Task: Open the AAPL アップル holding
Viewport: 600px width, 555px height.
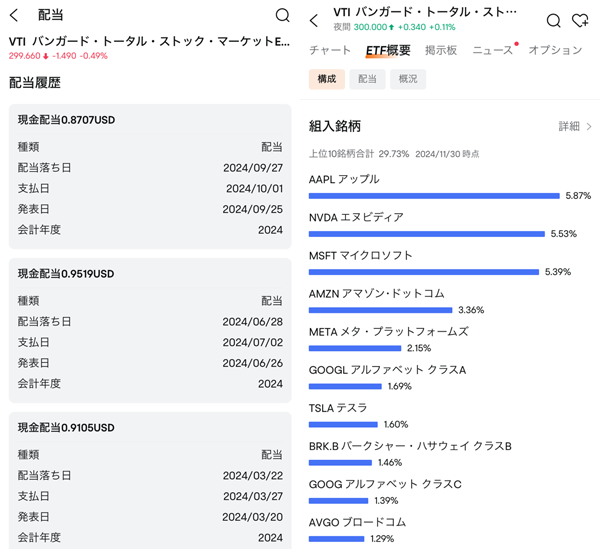Action: pyautogui.click(x=344, y=179)
